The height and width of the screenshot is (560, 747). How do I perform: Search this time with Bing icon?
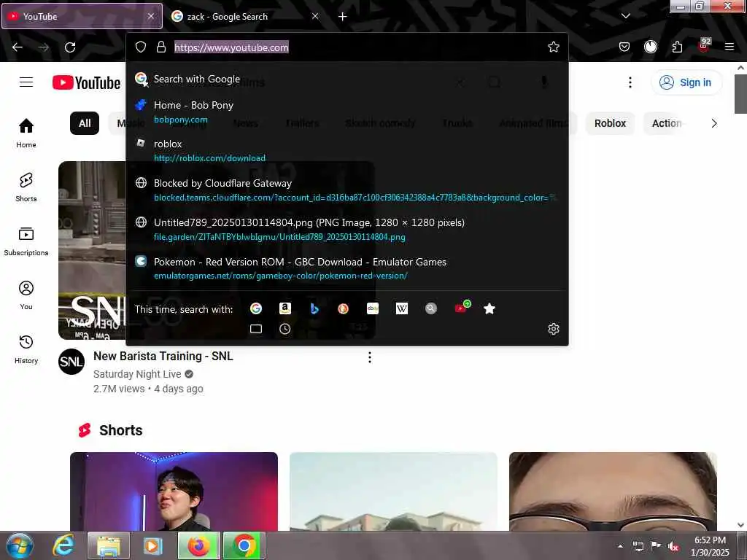click(314, 308)
